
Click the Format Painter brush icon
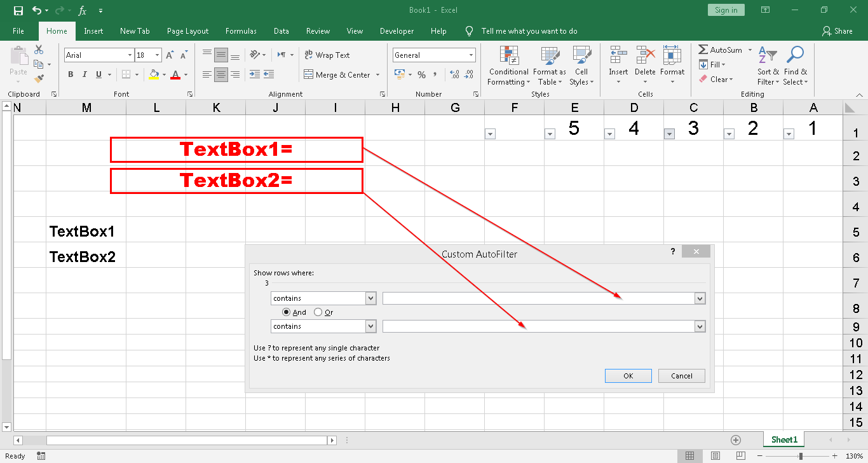tap(39, 79)
